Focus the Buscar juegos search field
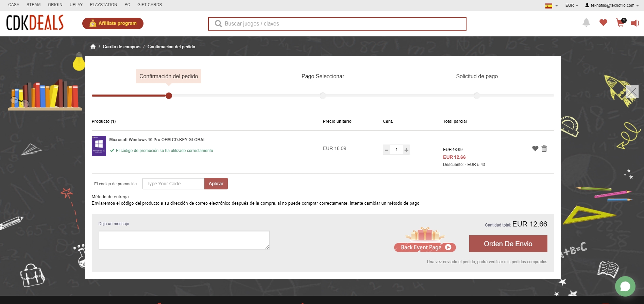 pyautogui.click(x=337, y=24)
